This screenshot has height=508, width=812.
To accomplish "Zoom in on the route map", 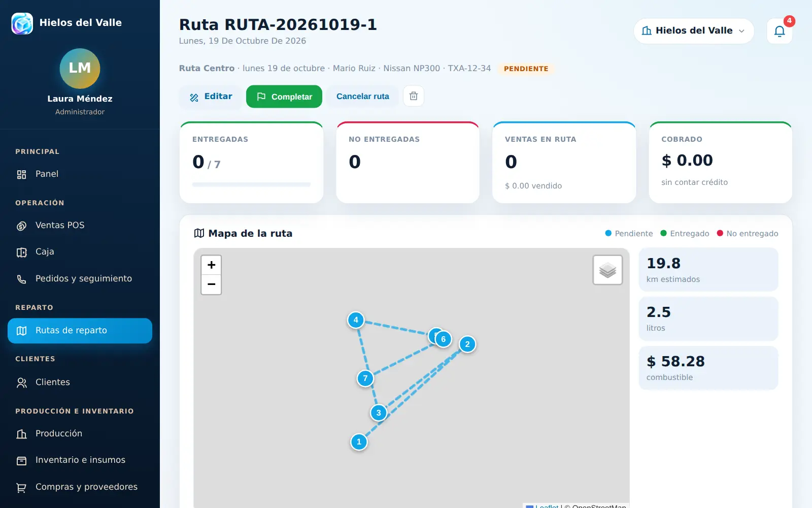I will [211, 265].
